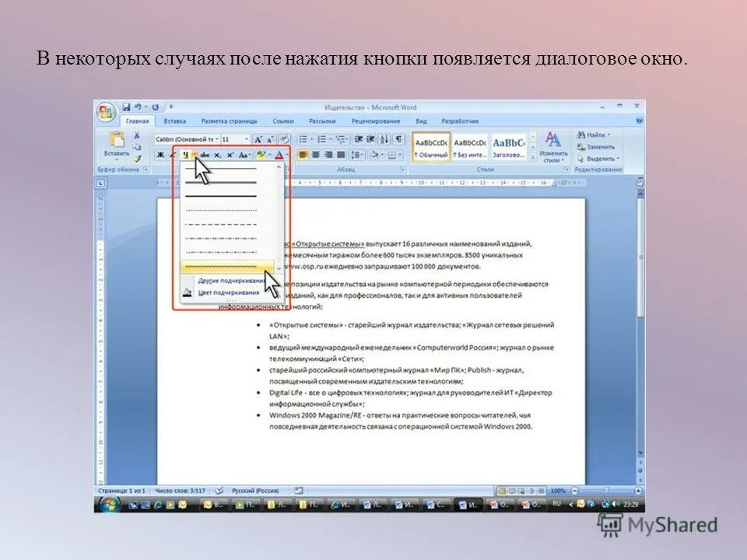Click the multilevel list icon
747x560 pixels.
(x=341, y=139)
